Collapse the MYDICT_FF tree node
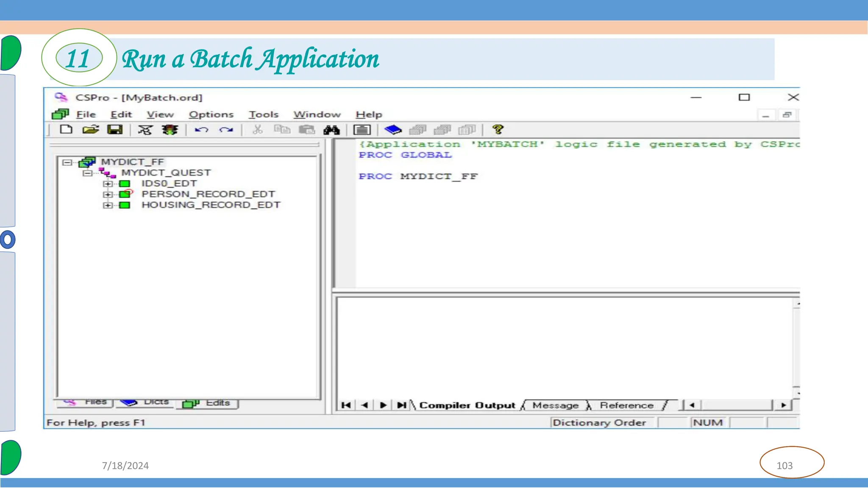Screen dimensions: 868x488 point(67,162)
